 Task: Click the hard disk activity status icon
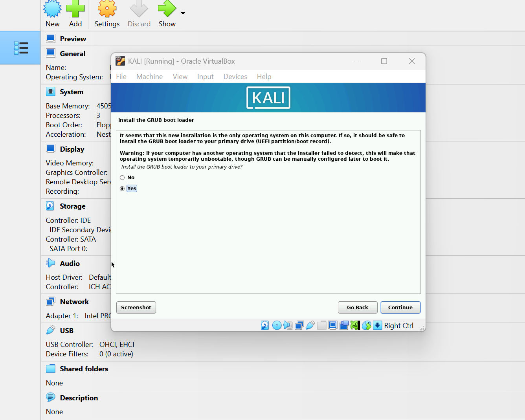tap(265, 325)
